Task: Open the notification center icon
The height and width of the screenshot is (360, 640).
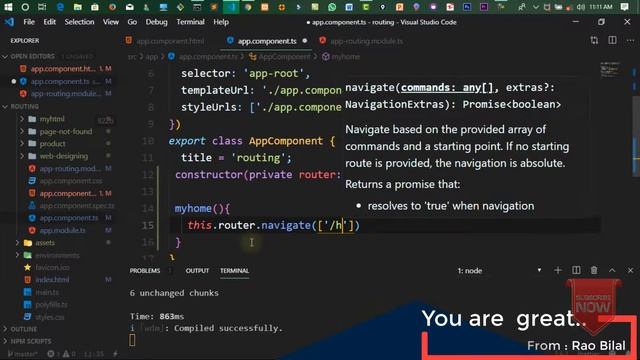Action: 624,7
